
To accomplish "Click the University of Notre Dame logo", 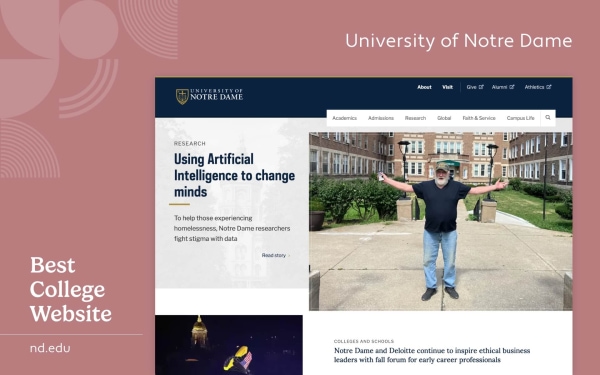I will 209,96.
